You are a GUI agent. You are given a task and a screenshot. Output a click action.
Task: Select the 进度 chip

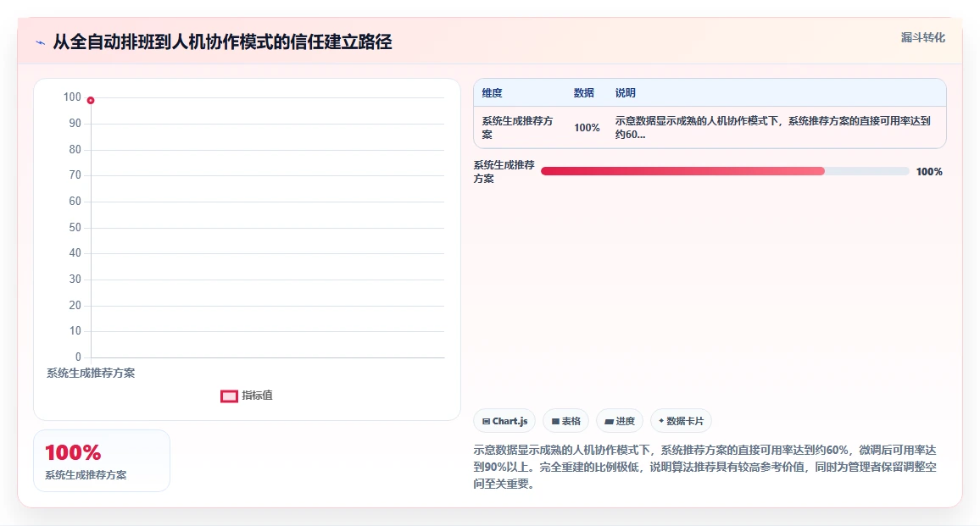(x=620, y=421)
